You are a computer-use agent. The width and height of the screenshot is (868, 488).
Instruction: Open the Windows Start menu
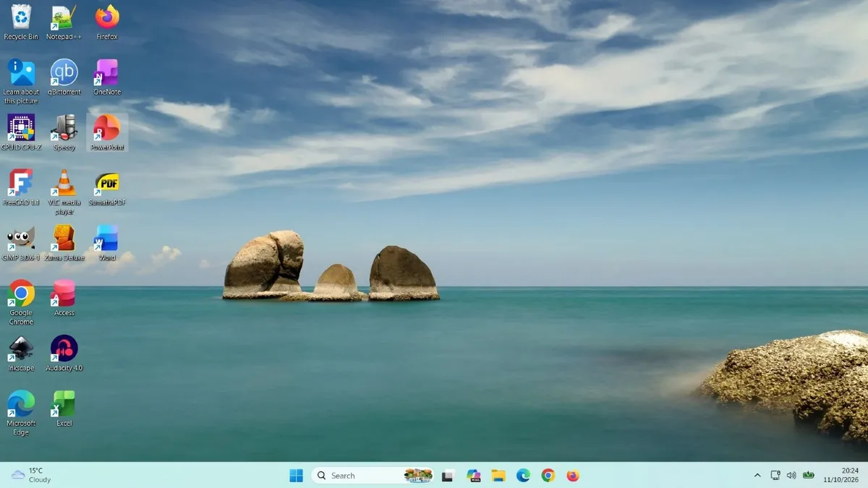297,475
